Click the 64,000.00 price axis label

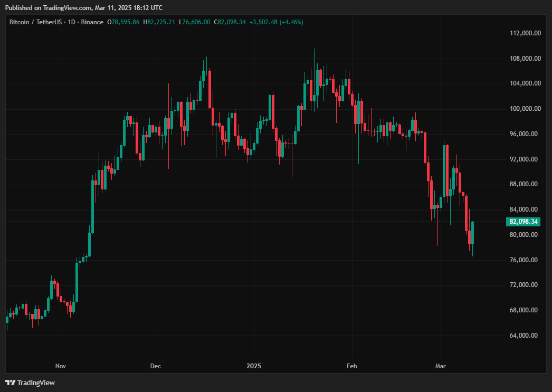coord(525,336)
